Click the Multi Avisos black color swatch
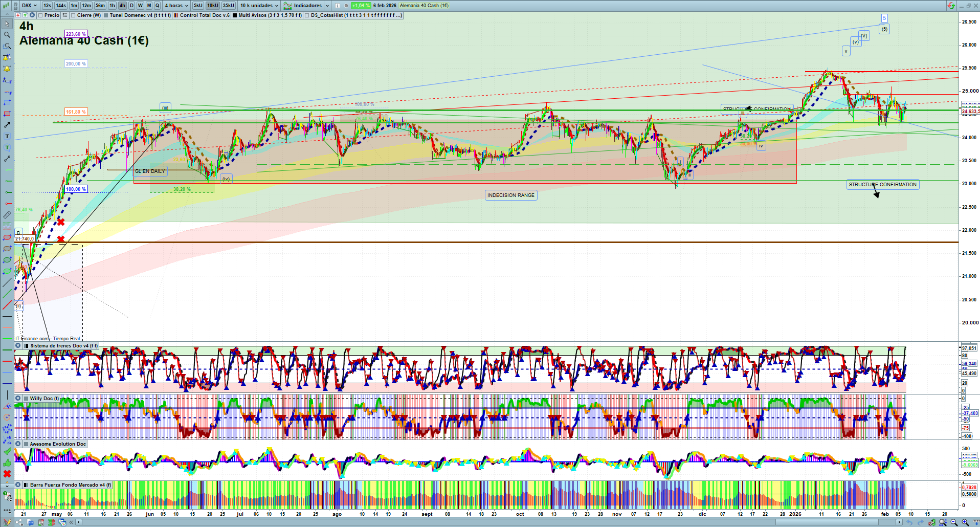 pos(235,15)
